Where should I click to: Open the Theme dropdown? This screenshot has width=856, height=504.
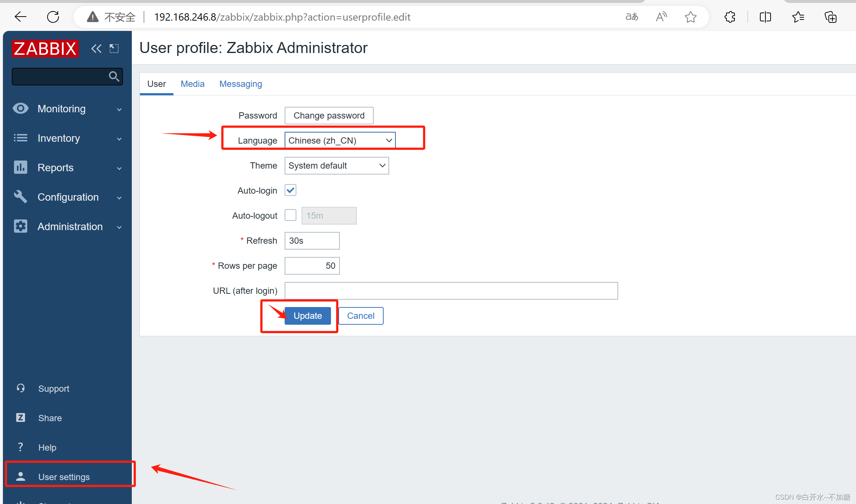(337, 165)
